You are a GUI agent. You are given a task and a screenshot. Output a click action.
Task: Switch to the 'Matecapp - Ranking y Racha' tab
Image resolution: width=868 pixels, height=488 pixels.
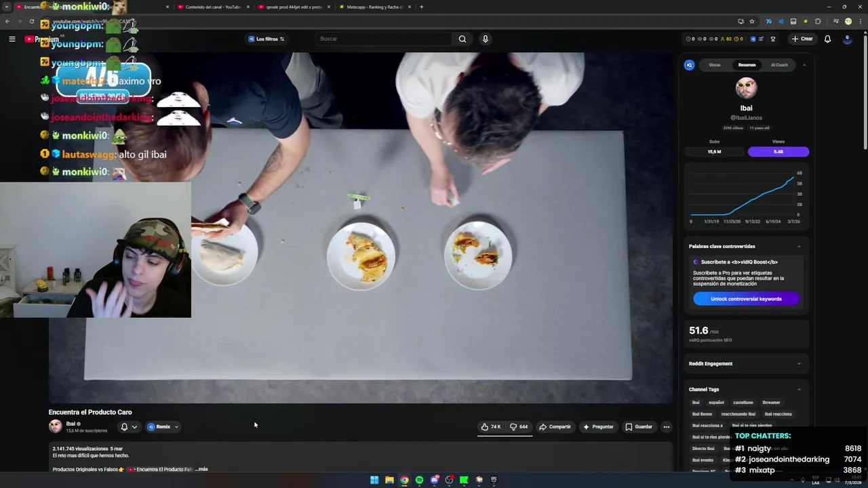[374, 7]
